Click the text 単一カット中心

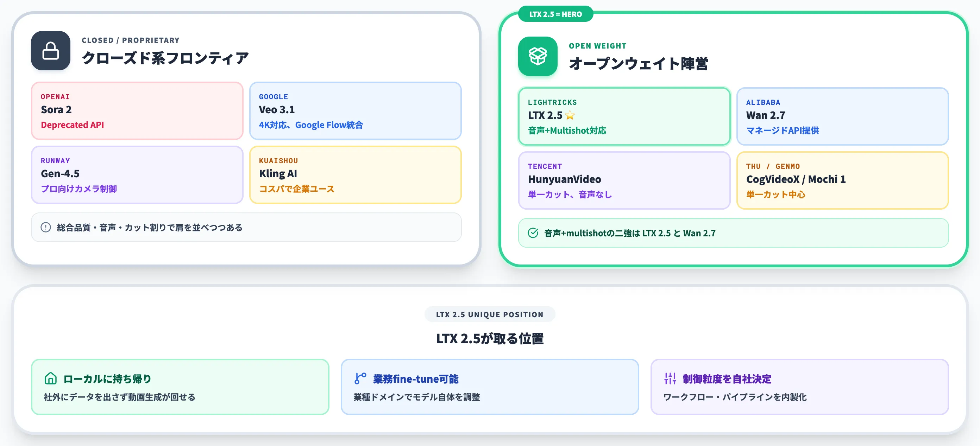[x=776, y=195]
